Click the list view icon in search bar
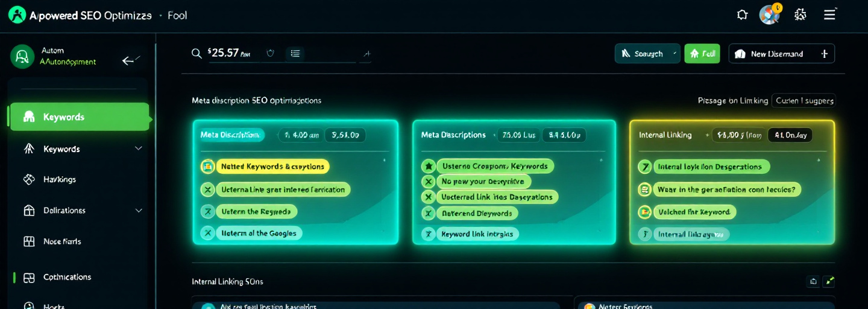Screen dimensions: 868x309 click(x=295, y=54)
